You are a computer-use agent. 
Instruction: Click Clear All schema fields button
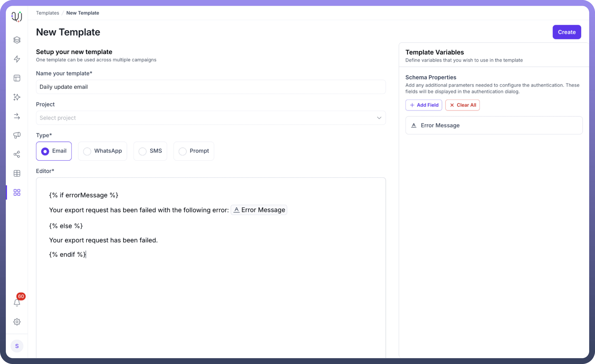(x=462, y=105)
